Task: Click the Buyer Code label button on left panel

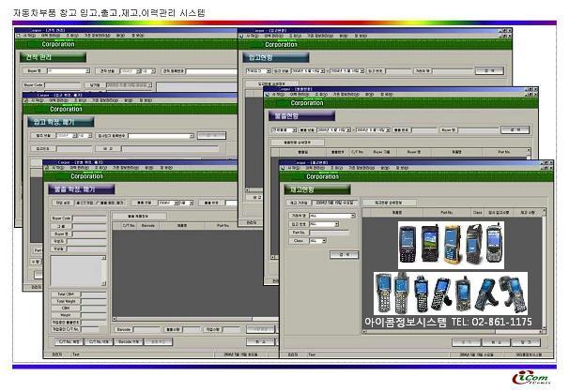Action: pos(62,219)
